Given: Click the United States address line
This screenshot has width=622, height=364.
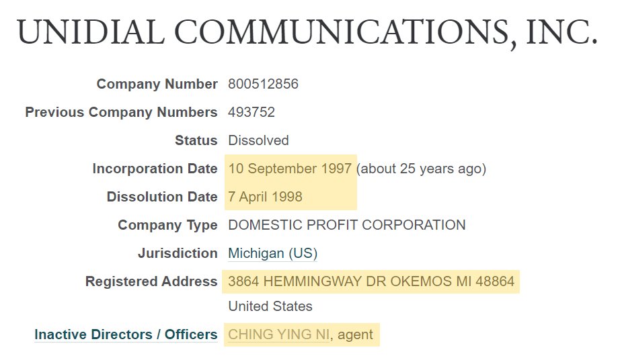Looking at the screenshot, I should point(270,306).
